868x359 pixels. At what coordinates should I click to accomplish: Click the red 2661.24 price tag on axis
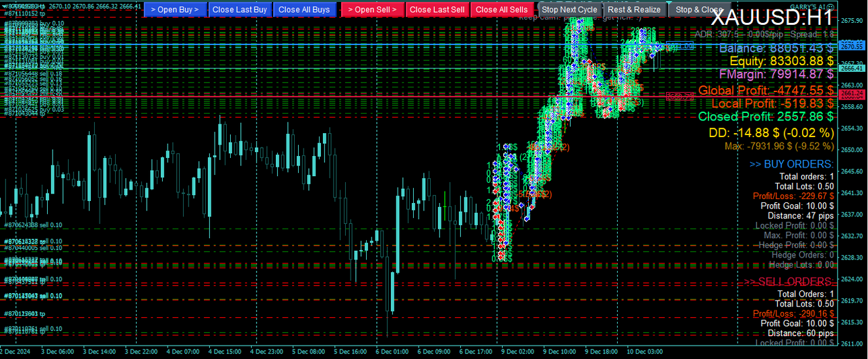(852, 93)
